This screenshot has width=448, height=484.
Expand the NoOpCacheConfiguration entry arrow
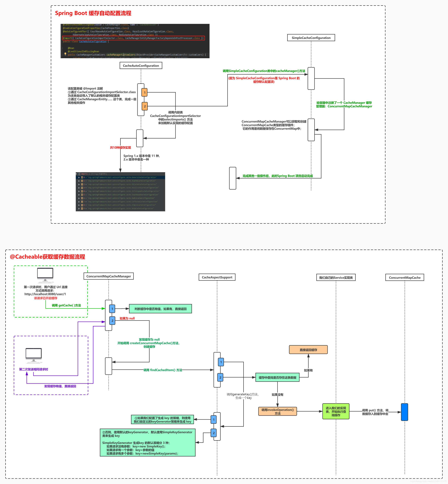pyautogui.click(x=79, y=209)
